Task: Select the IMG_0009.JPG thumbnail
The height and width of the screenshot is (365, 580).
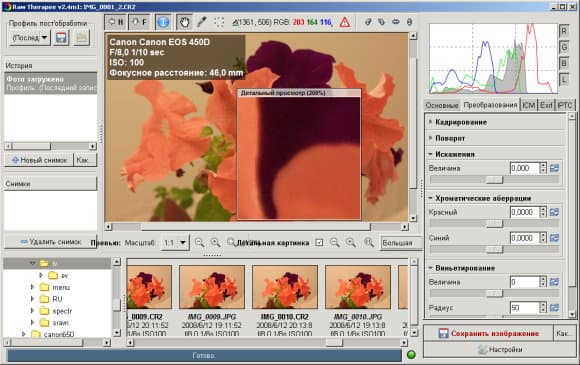Action: pos(212,287)
